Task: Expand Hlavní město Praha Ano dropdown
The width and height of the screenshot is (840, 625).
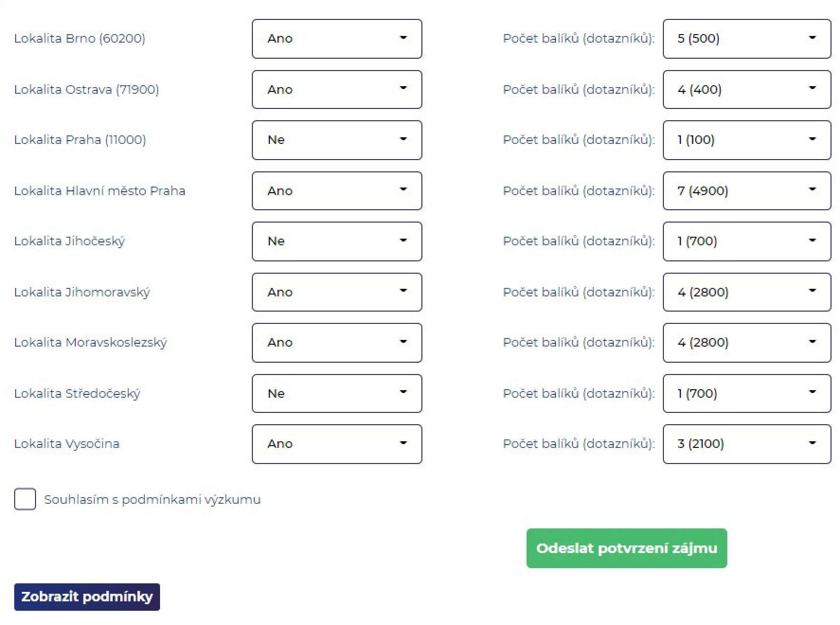Action: pyautogui.click(x=337, y=191)
